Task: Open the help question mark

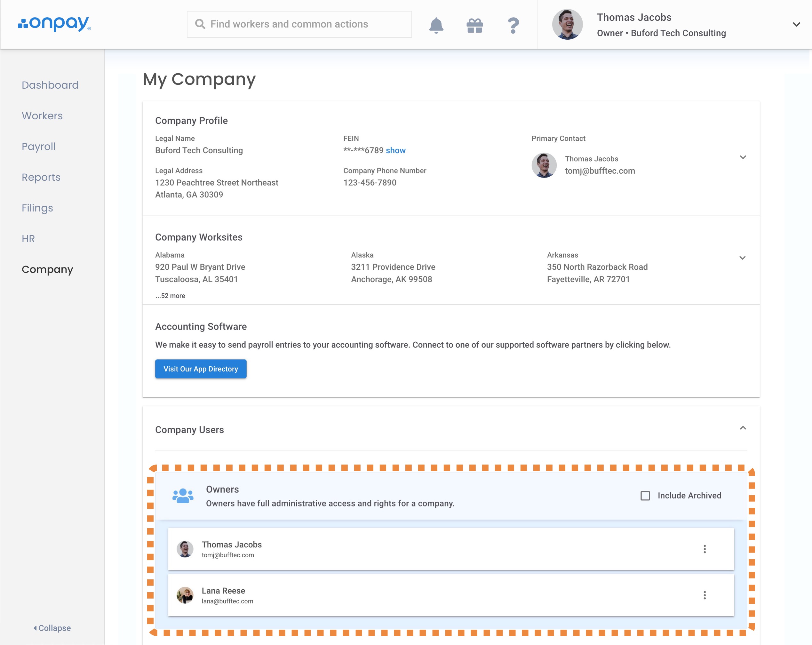Action: pyautogui.click(x=513, y=26)
